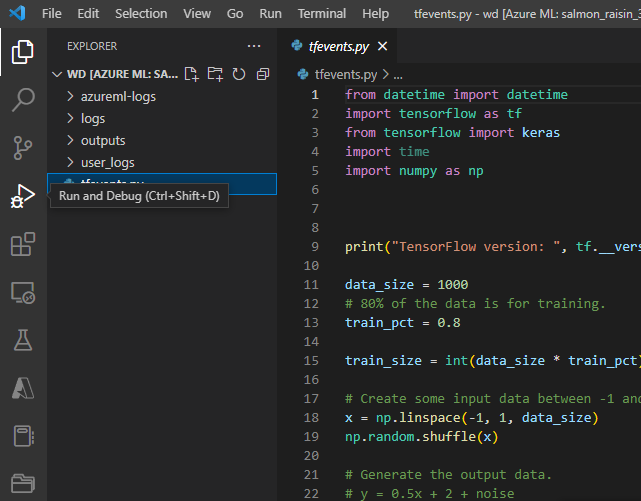Open the Terminal menu
This screenshot has height=501, width=641.
tap(322, 14)
